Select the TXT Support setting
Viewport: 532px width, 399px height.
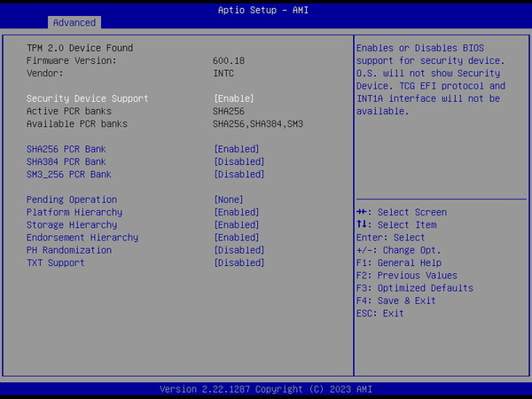pos(55,262)
